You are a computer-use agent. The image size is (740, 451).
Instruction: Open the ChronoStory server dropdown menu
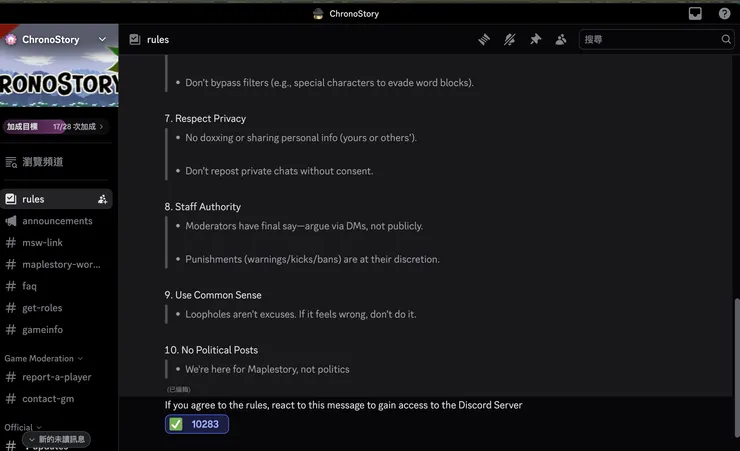(x=102, y=39)
